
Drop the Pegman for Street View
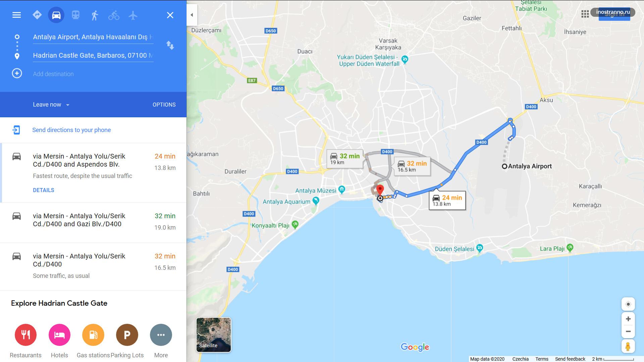[x=628, y=346]
